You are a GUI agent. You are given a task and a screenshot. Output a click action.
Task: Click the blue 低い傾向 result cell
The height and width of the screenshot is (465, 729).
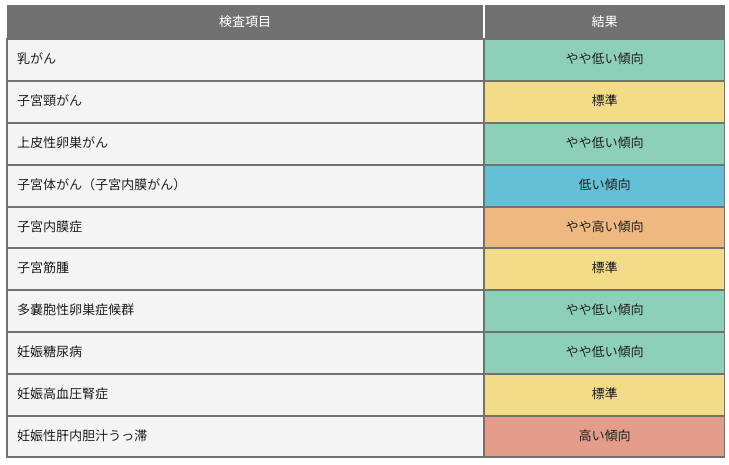(604, 185)
